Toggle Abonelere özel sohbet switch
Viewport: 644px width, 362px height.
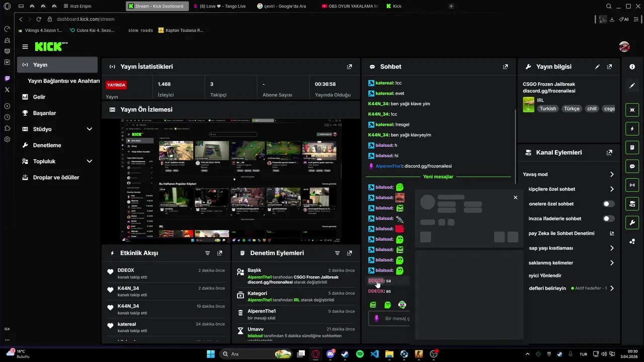(x=608, y=204)
